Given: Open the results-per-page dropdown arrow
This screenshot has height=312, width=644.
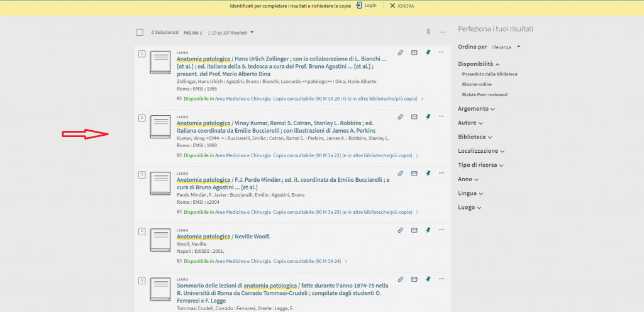Looking at the screenshot, I should tap(252, 32).
